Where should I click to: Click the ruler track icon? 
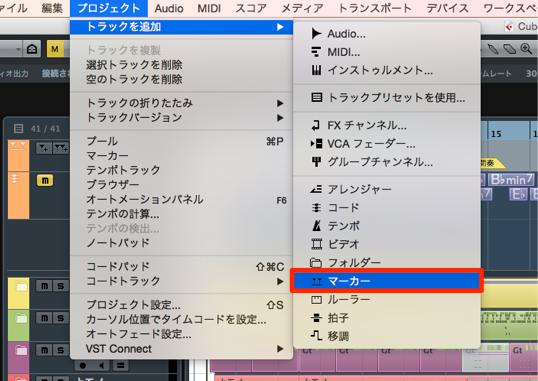[316, 300]
